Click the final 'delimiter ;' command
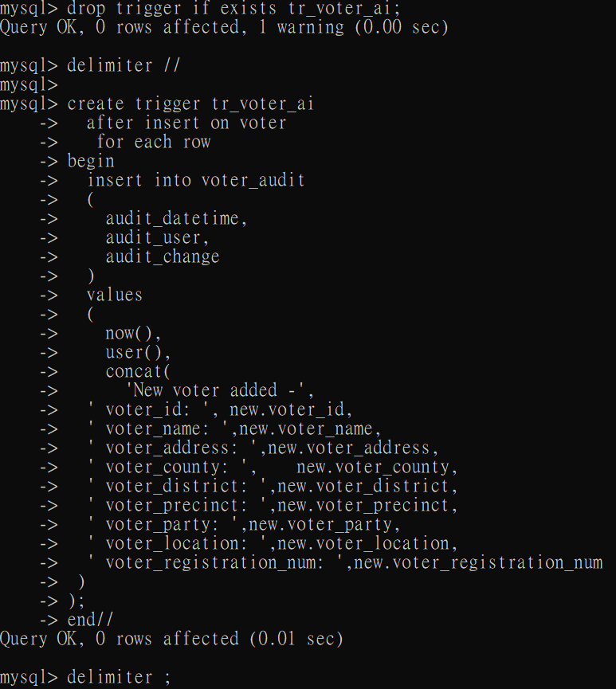 pyautogui.click(x=119, y=678)
